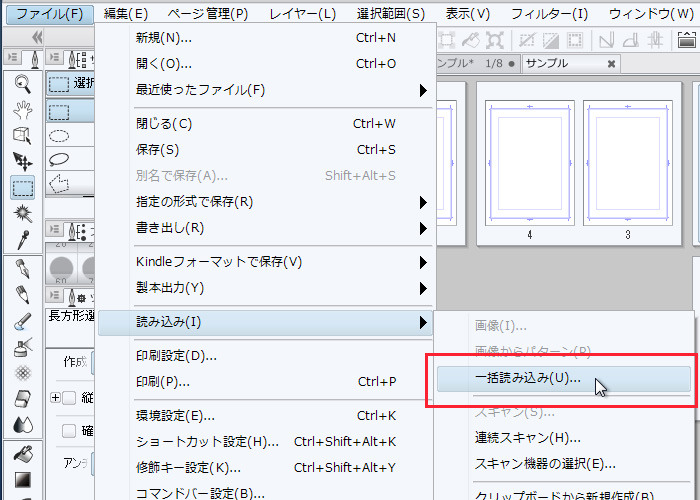Viewport: 700px width, 500px height.
Task: Open the ページ管理 menu
Action: pyautogui.click(x=208, y=14)
